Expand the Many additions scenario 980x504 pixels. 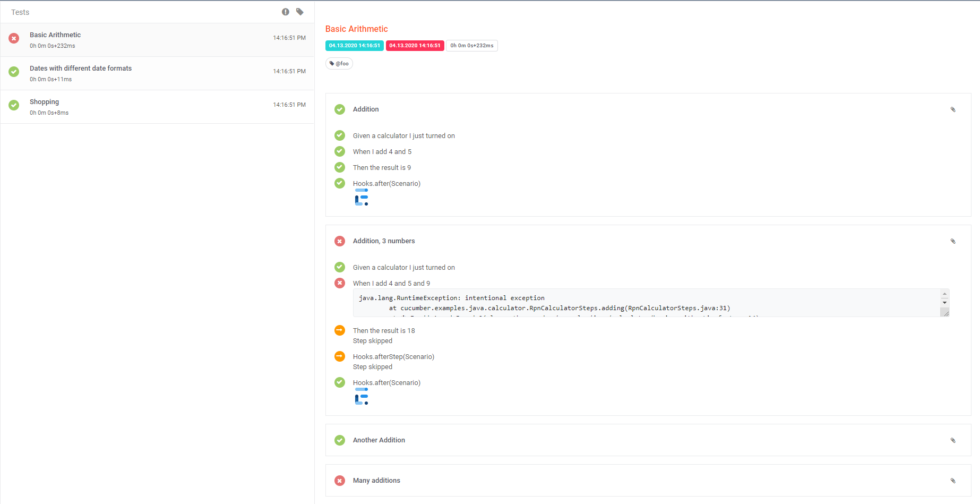point(376,480)
